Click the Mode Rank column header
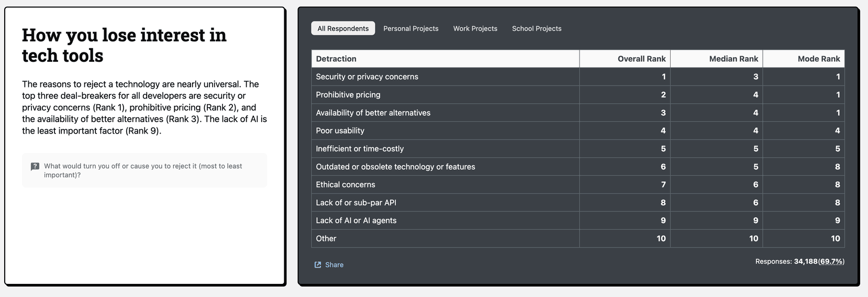 [x=819, y=59]
